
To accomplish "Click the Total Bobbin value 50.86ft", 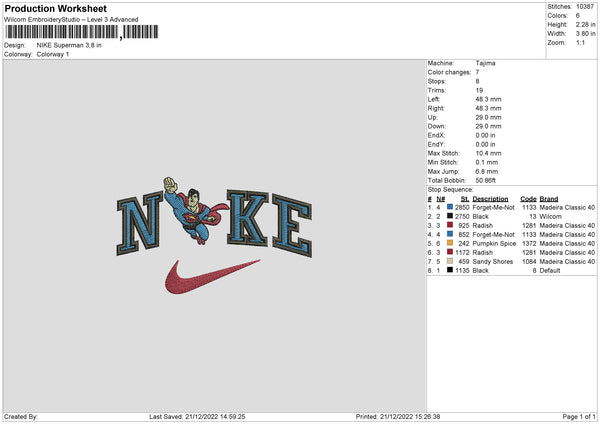I will 486,180.
